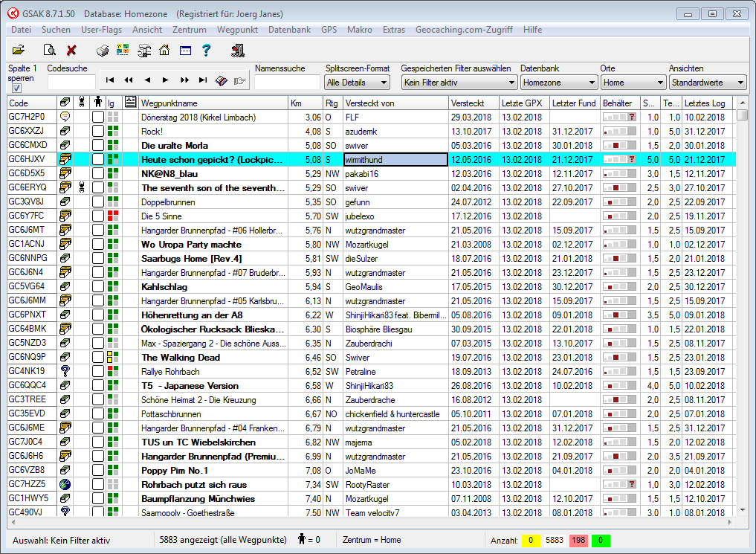Open database with the folder icon
This screenshot has width=756, height=554.
coord(19,50)
